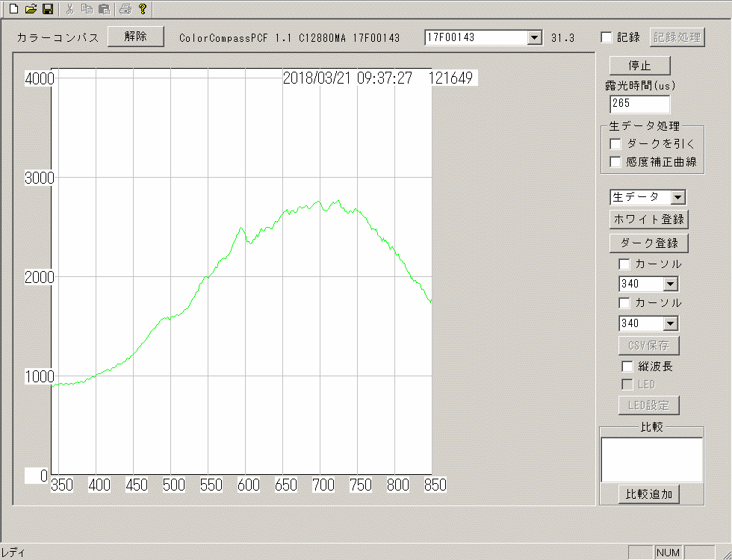The image size is (732, 560).
Task: Click the 3000 y-axis label
Action: click(40, 178)
